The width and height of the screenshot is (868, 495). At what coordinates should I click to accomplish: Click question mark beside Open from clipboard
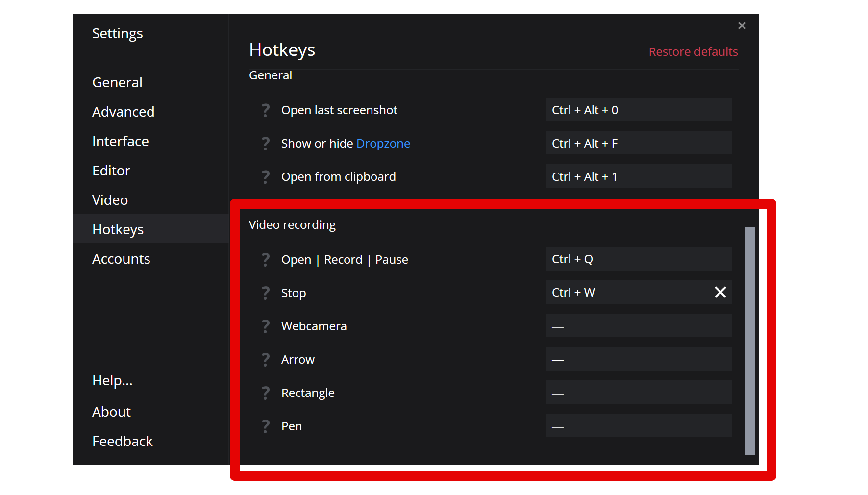pos(266,177)
